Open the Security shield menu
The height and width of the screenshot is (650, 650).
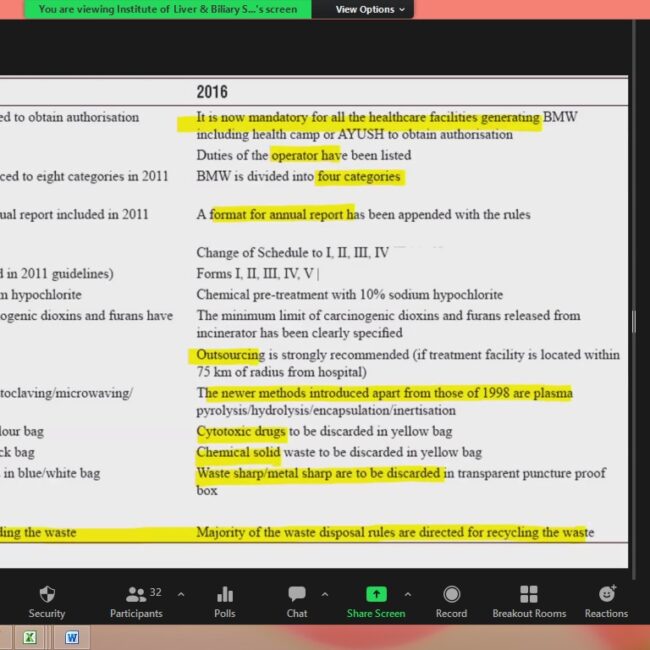pos(46,601)
